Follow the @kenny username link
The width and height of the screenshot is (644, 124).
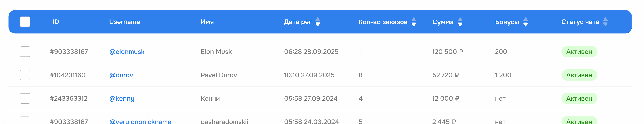coord(122,98)
